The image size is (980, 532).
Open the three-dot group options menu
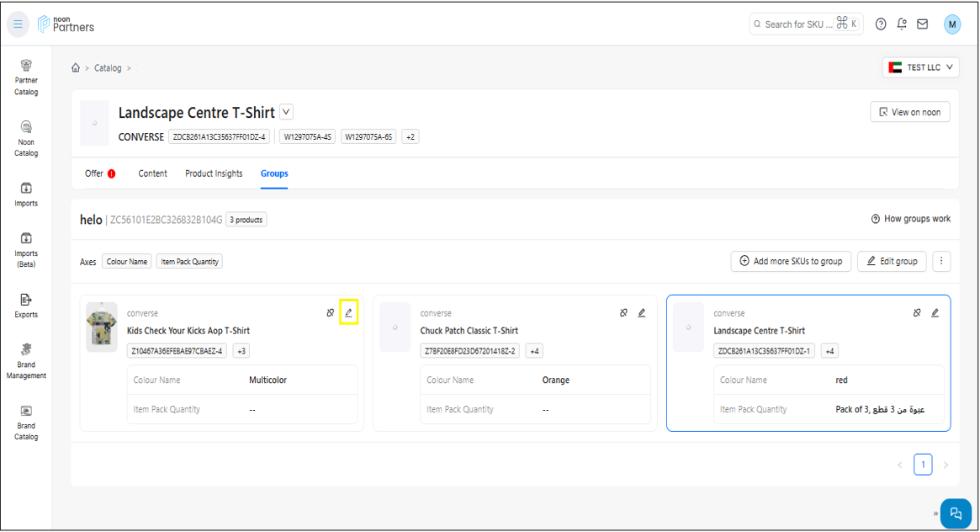click(x=941, y=261)
